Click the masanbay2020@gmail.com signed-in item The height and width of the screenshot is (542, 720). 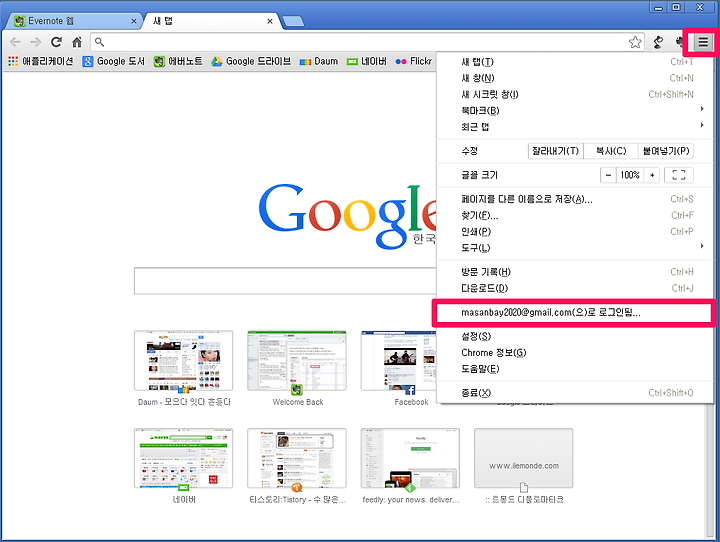coord(575,313)
